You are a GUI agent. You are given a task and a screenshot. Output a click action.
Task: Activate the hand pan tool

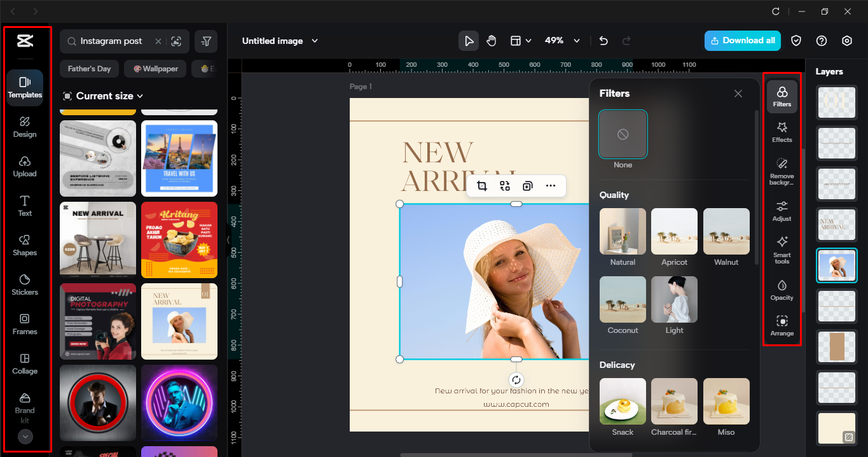click(x=491, y=40)
